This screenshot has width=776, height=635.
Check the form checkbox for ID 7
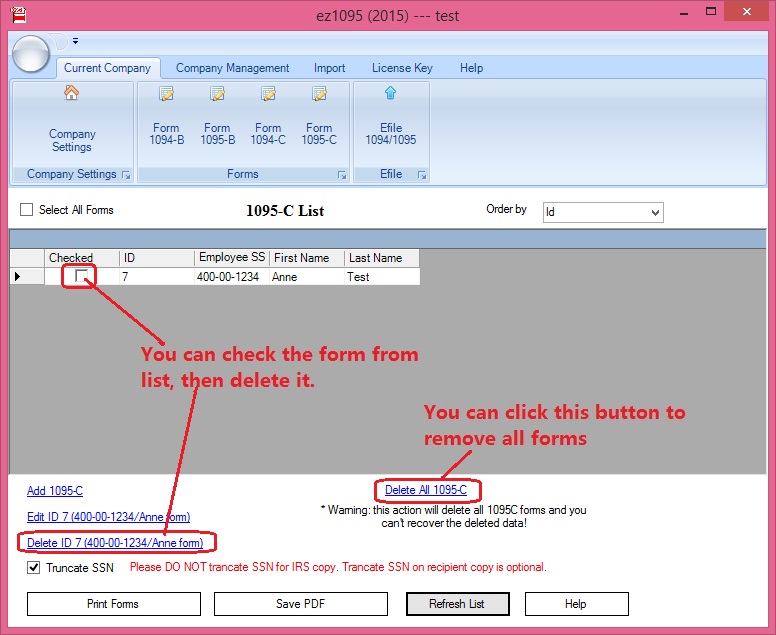81,276
